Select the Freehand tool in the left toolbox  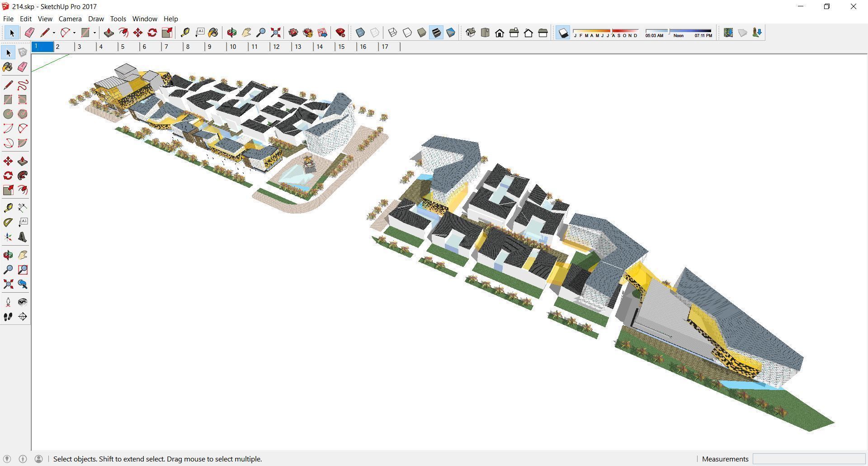tap(23, 85)
